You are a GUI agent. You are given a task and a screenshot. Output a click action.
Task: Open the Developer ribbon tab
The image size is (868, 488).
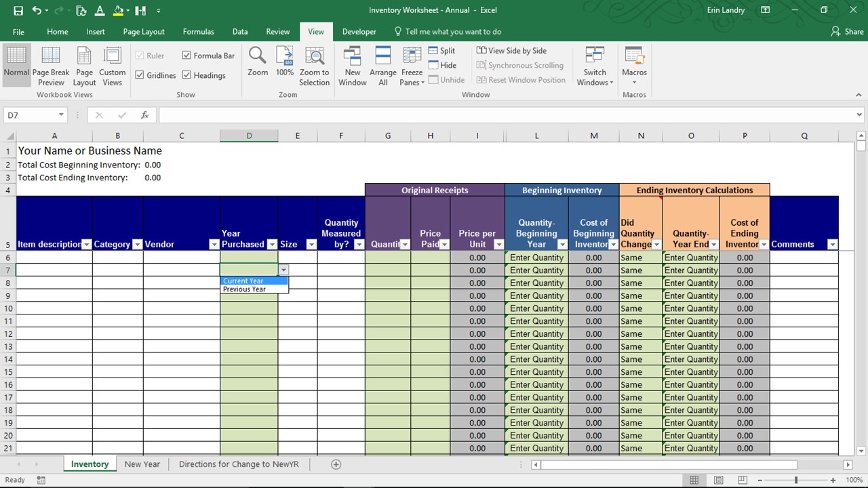[359, 32]
